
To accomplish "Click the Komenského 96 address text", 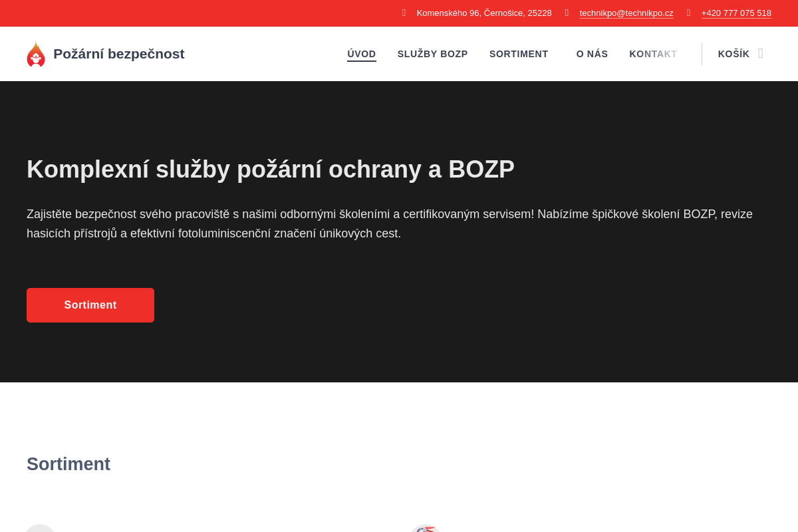I will 483,13.
